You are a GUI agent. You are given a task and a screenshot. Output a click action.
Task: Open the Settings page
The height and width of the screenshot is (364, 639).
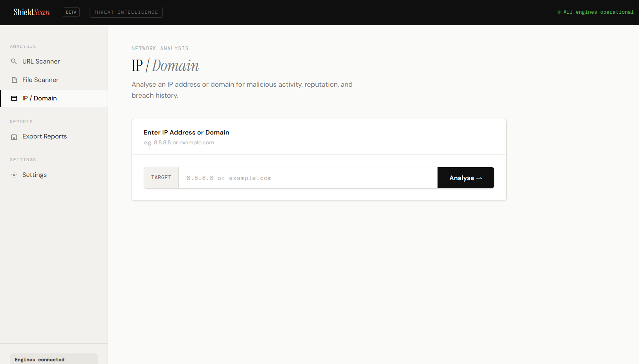(x=54, y=175)
